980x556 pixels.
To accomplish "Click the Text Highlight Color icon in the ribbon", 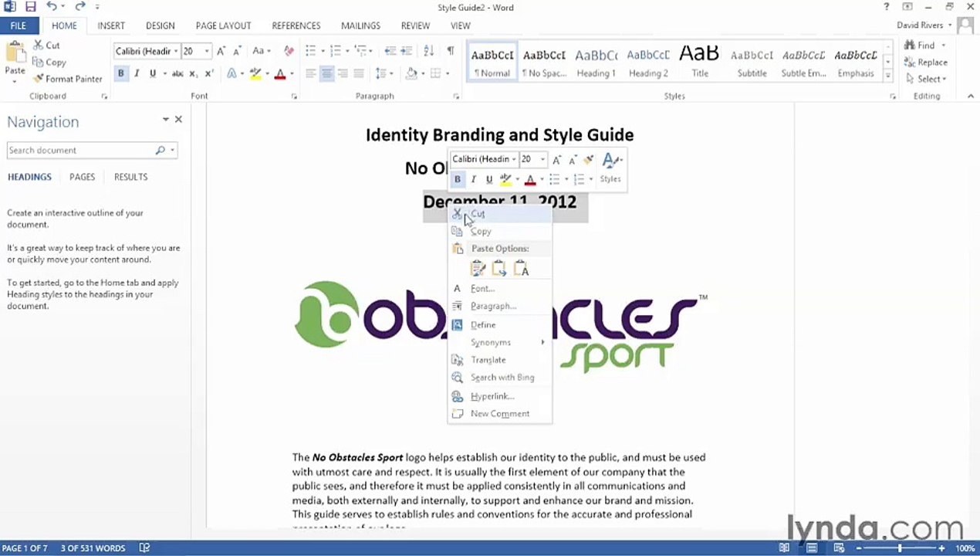I will (x=255, y=73).
